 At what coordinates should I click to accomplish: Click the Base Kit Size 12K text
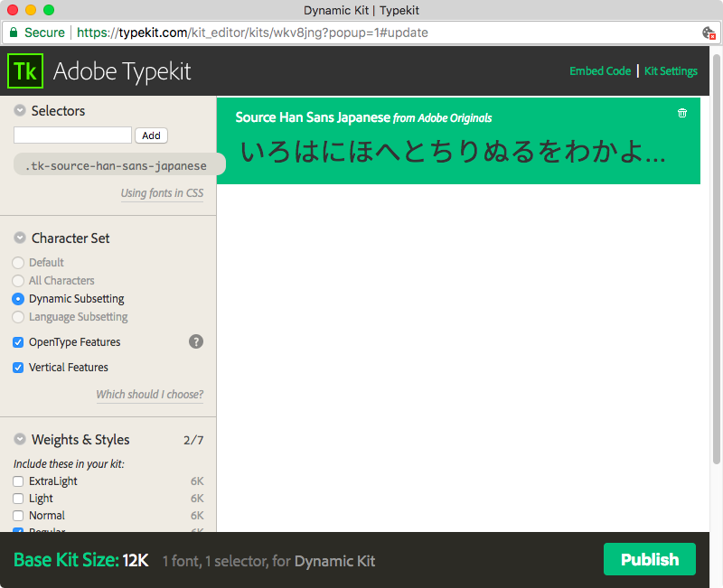[x=81, y=560]
